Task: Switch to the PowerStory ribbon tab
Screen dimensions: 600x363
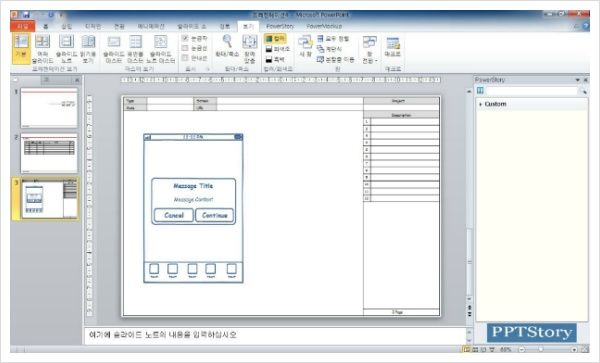Action: click(280, 26)
